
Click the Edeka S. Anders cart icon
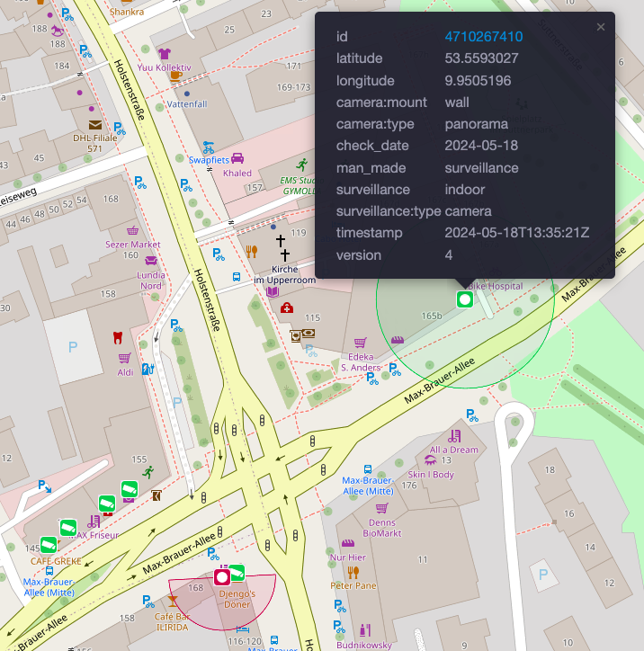(x=360, y=343)
